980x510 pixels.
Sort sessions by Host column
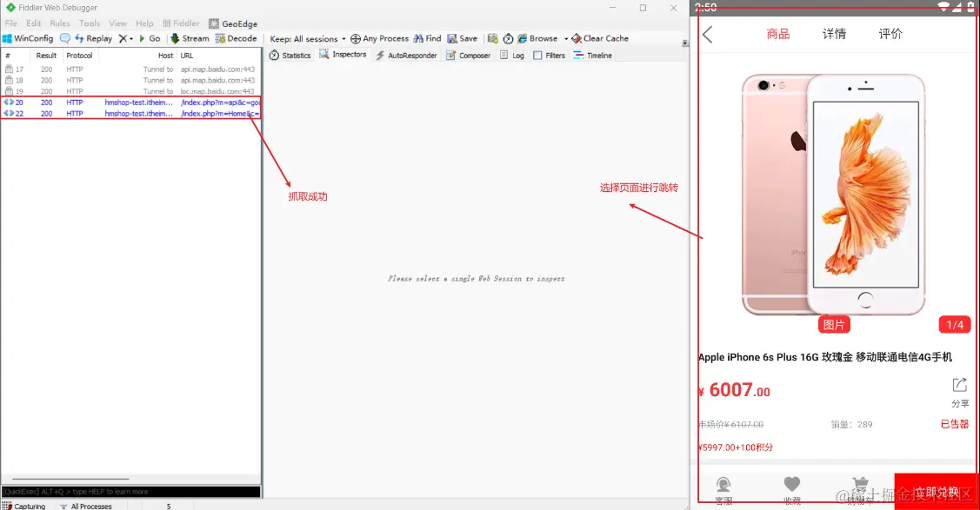tap(138, 56)
